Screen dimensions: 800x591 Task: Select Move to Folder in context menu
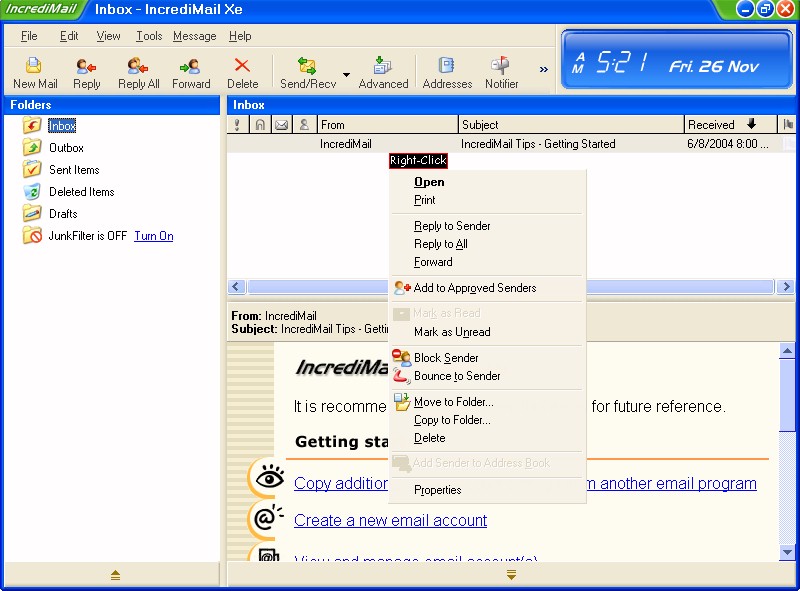click(x=453, y=402)
